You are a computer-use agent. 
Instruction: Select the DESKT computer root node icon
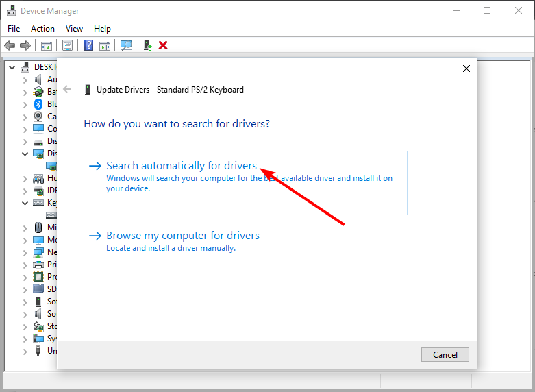[x=25, y=67]
